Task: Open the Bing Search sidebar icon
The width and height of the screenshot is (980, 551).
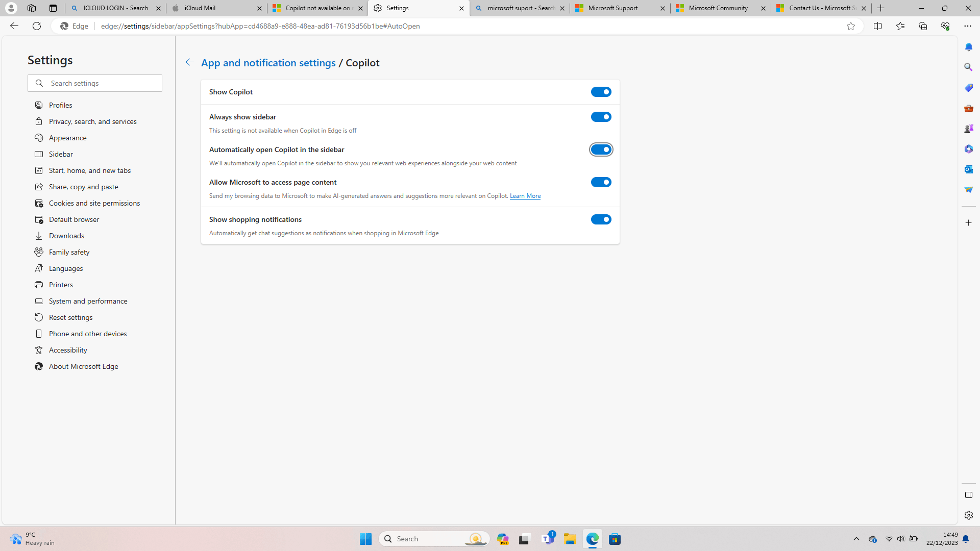Action: 968,67
